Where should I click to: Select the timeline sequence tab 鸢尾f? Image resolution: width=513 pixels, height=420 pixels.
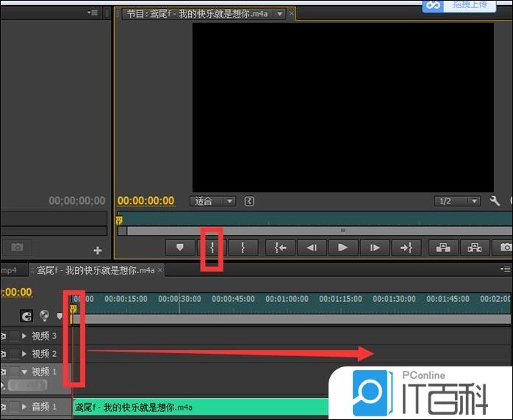coord(96,270)
